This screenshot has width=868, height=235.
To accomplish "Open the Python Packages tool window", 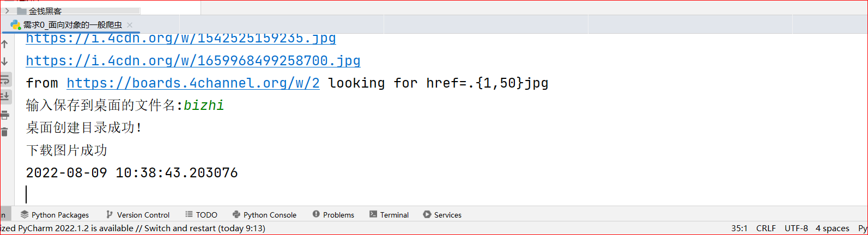I will coord(54,215).
